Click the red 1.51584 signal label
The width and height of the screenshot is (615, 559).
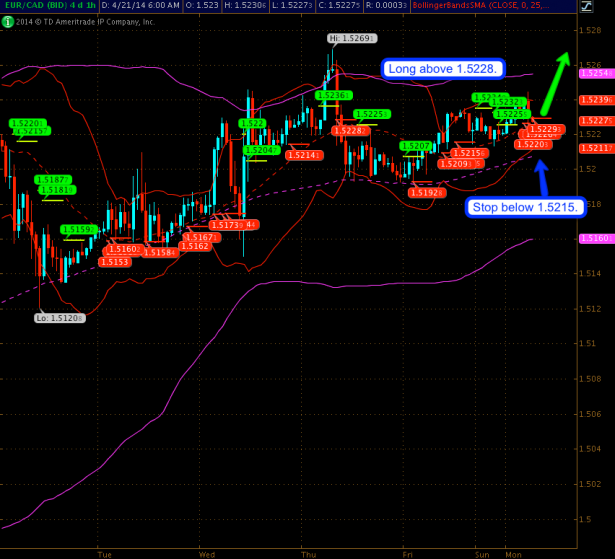159,252
